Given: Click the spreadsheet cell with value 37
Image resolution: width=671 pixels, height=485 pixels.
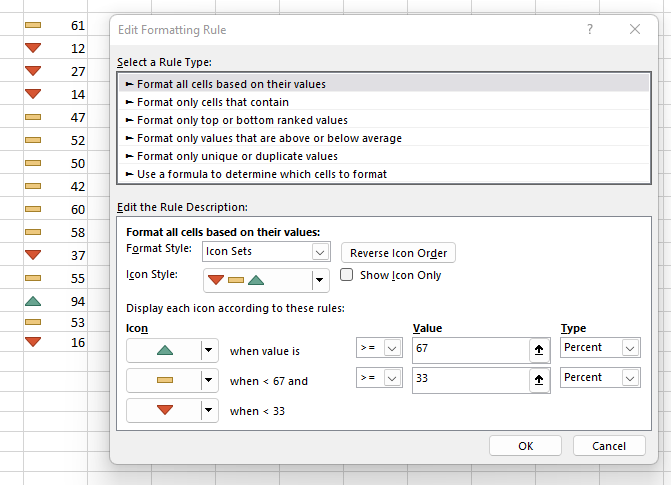Looking at the screenshot, I should (55, 255).
